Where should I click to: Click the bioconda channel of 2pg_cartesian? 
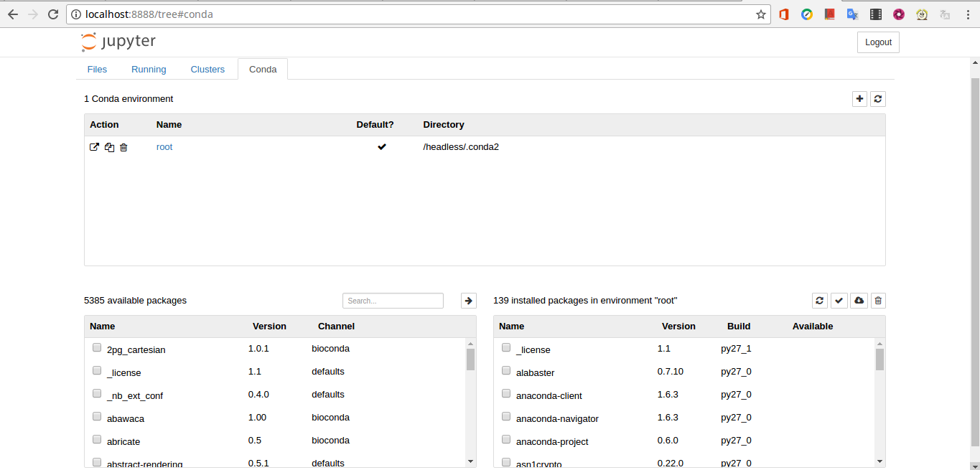click(330, 349)
